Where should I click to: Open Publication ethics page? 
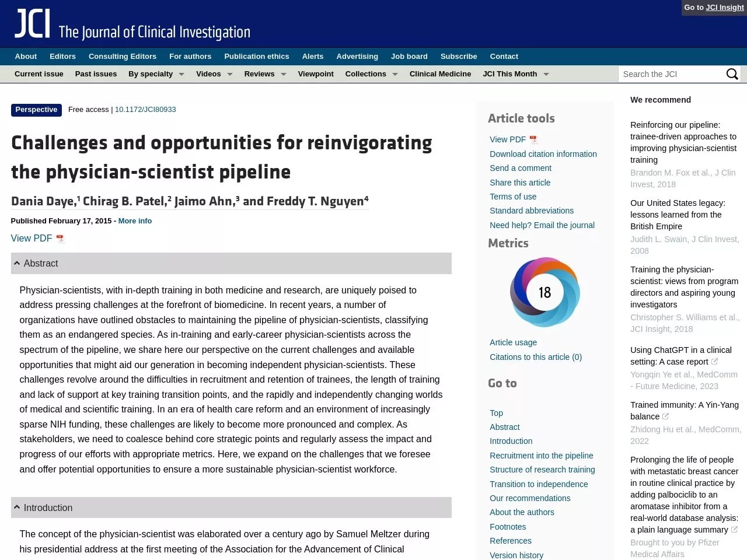coord(257,57)
